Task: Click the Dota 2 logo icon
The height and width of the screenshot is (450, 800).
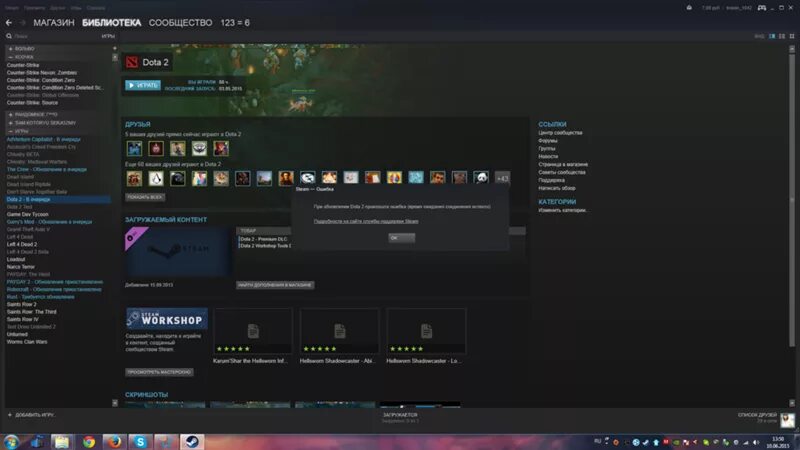Action: (132, 62)
